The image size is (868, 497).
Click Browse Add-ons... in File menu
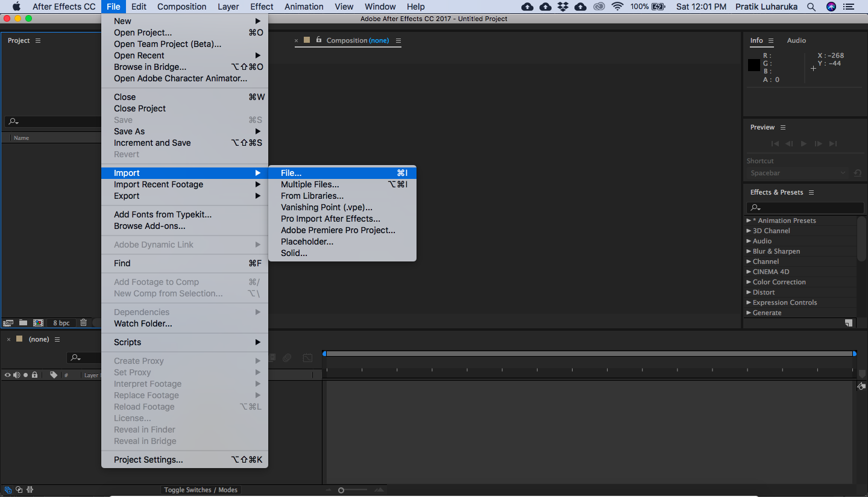pyautogui.click(x=184, y=226)
